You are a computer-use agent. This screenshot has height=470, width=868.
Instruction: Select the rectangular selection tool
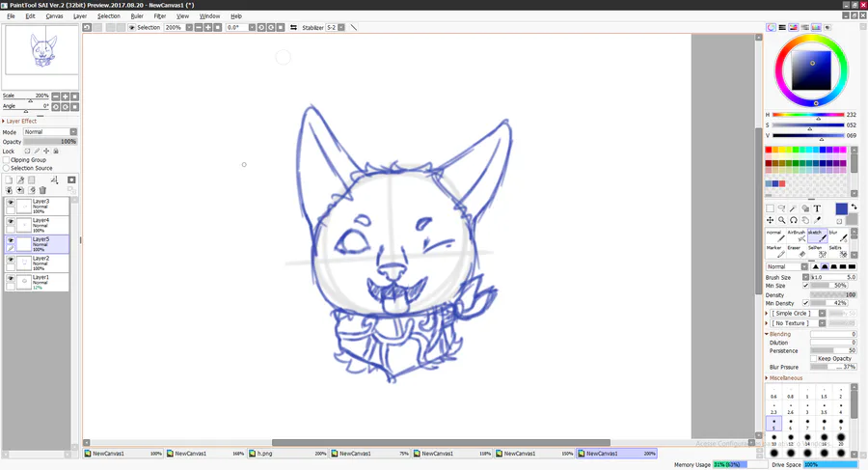click(770, 208)
